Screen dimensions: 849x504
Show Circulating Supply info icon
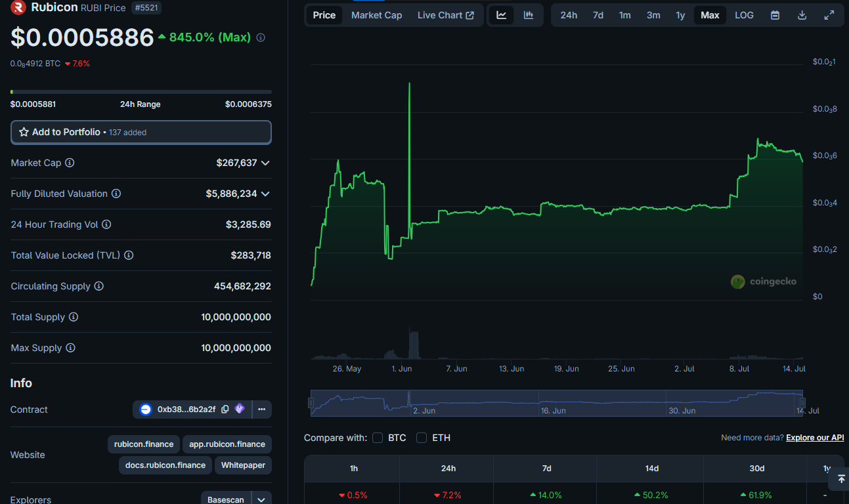pos(99,286)
